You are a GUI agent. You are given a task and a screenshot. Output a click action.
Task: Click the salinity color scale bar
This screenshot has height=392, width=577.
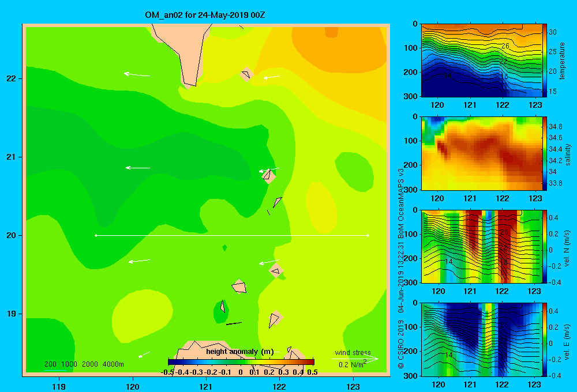pyautogui.click(x=545, y=153)
